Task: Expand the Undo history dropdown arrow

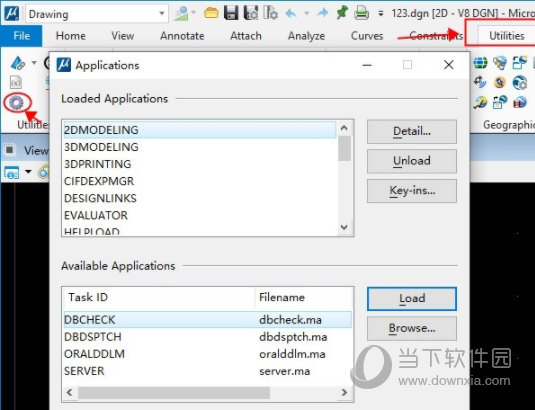Action: pos(306,13)
